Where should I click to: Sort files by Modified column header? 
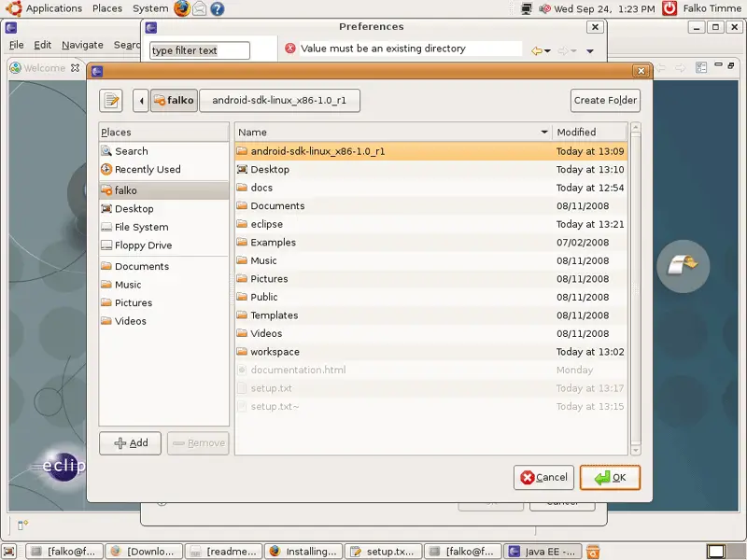pyautogui.click(x=590, y=133)
